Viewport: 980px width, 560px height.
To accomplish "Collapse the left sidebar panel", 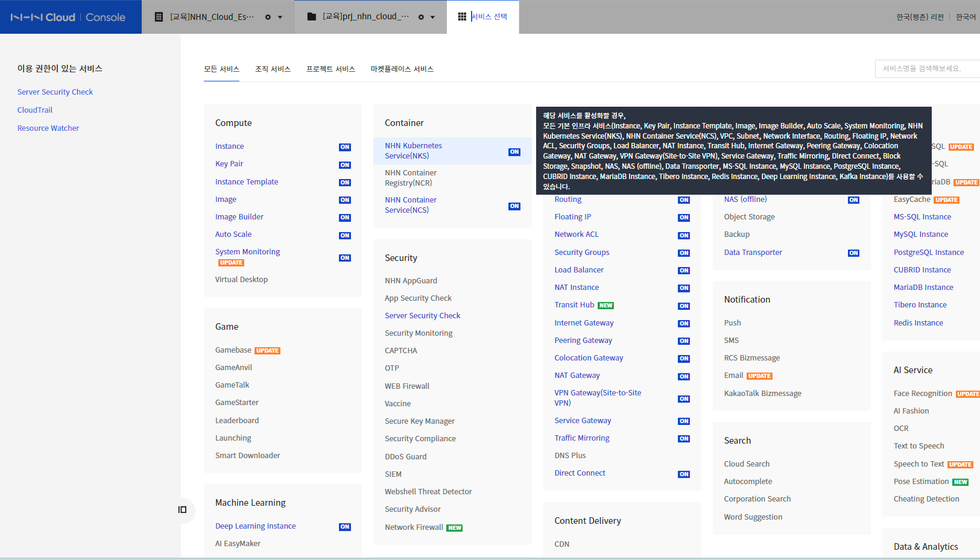I will [x=182, y=510].
